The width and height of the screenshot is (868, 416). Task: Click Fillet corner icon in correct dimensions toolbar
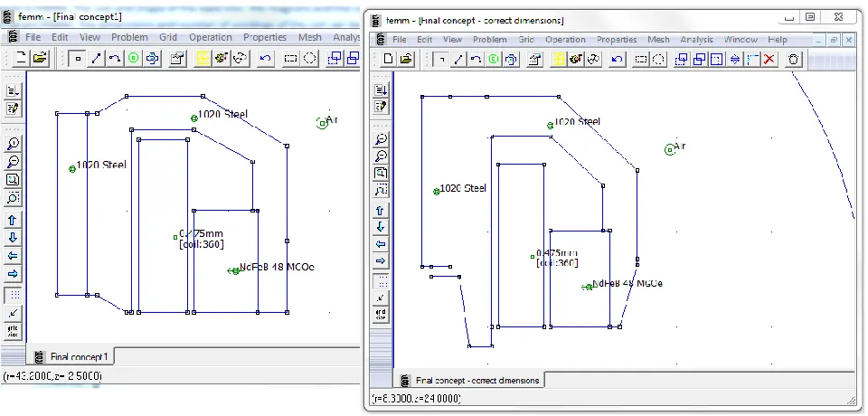(x=751, y=60)
